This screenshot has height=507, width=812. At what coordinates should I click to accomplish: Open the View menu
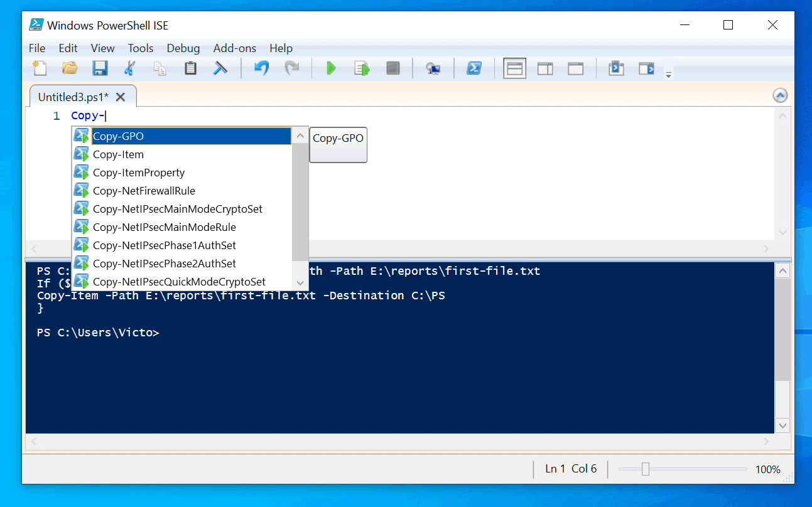103,48
